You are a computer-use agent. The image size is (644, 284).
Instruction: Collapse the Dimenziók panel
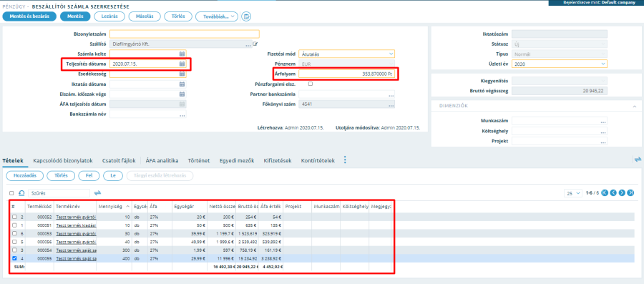(x=635, y=106)
